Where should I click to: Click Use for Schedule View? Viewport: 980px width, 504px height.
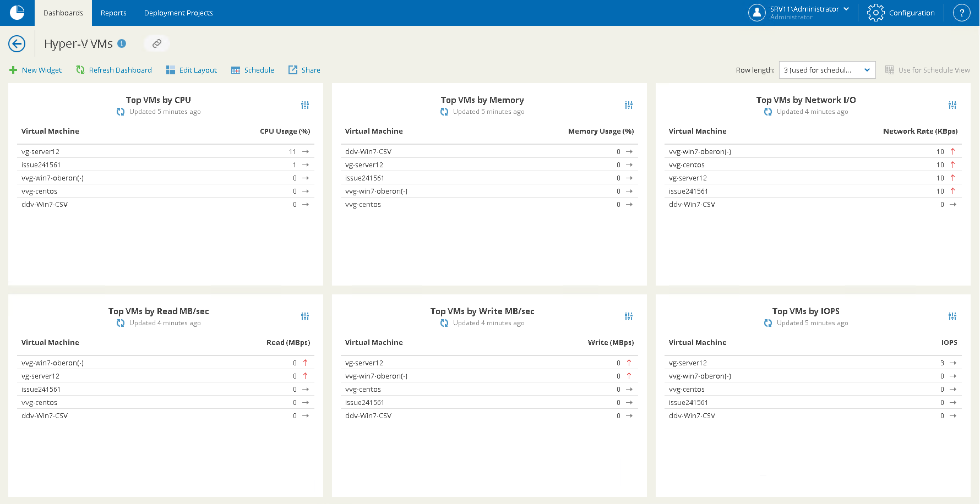pos(928,70)
